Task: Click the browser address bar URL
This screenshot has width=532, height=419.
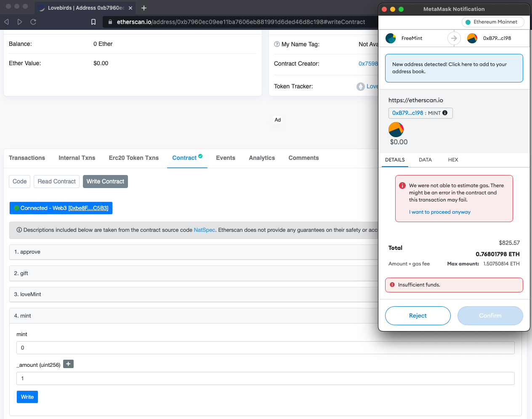Action: pos(241,22)
